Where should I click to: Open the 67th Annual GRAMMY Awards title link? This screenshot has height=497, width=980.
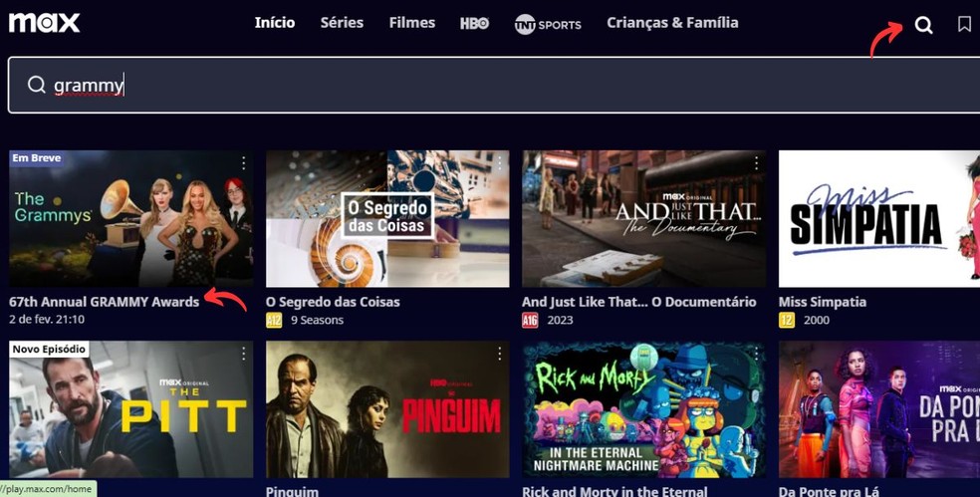(x=104, y=302)
